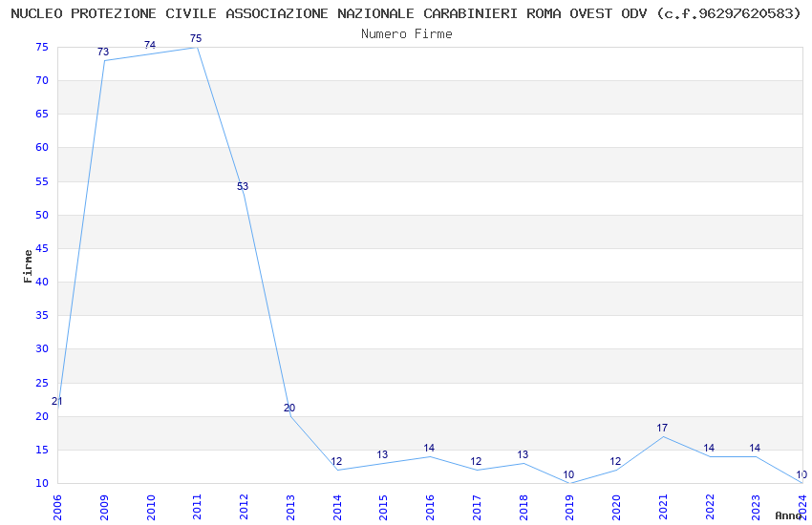Click y-axis tick value 20

pos(42,416)
